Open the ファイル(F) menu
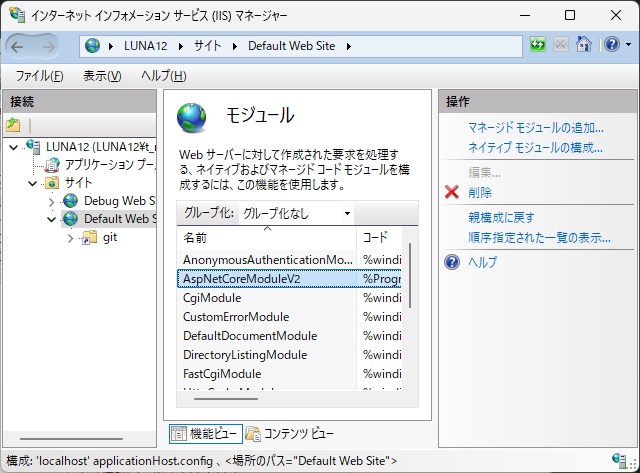 pyautogui.click(x=40, y=76)
